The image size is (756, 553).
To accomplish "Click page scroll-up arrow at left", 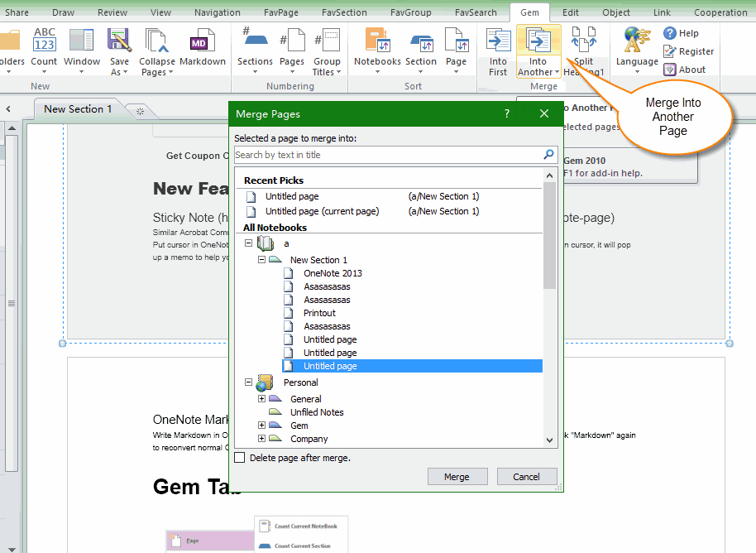I will (12, 128).
